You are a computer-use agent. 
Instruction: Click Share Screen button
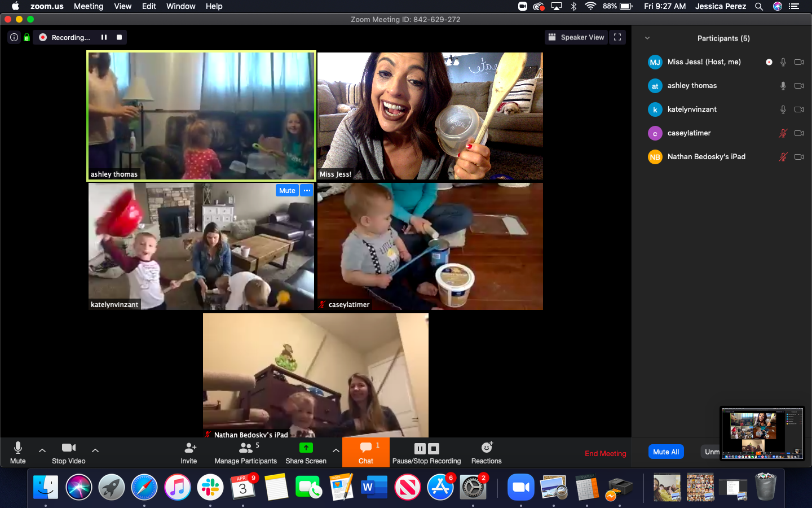(x=306, y=453)
